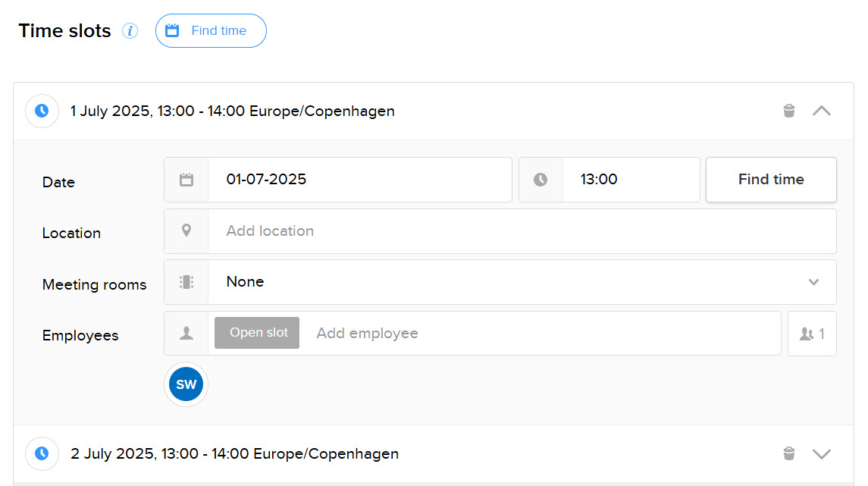The height and width of the screenshot is (486, 868).
Task: Click the location pin icon
Action: (x=186, y=231)
